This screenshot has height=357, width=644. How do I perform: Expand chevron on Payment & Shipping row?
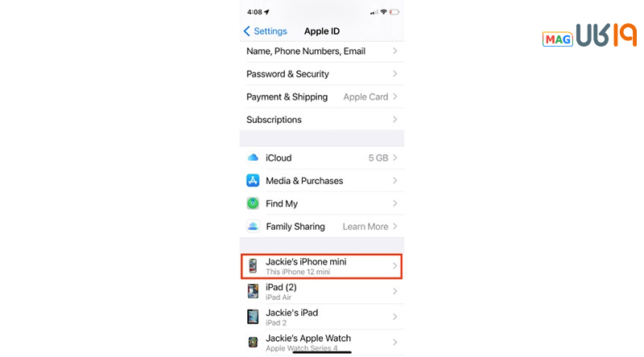[394, 97]
